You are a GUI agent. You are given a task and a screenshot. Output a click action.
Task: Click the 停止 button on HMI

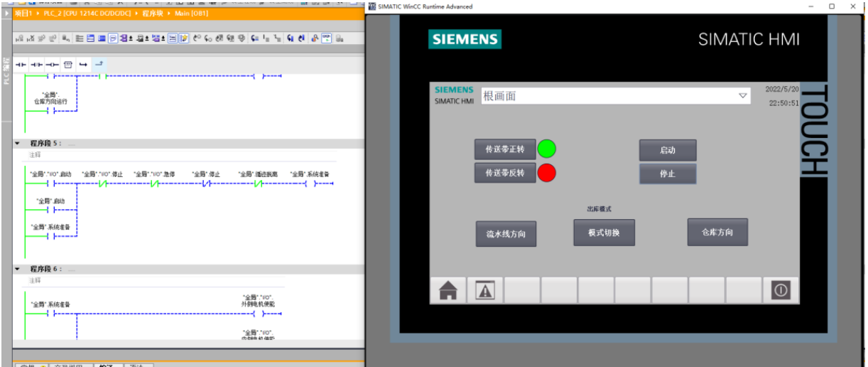(x=668, y=174)
